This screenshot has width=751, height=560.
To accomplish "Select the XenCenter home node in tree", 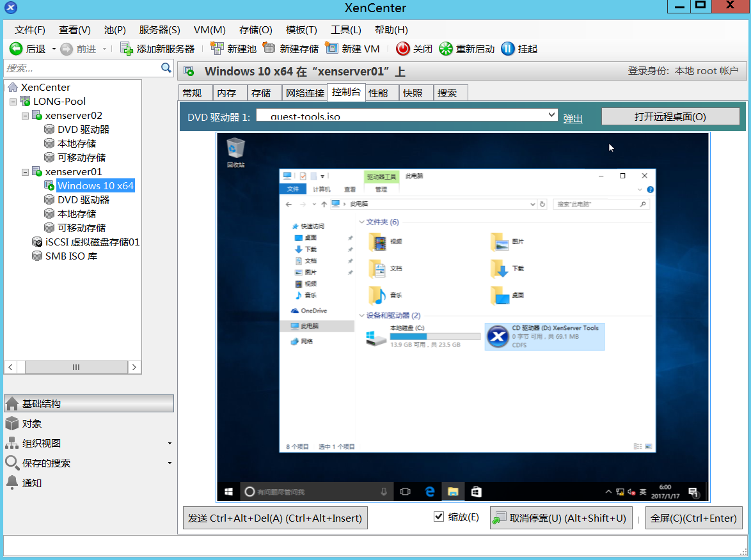I will pyautogui.click(x=45, y=87).
